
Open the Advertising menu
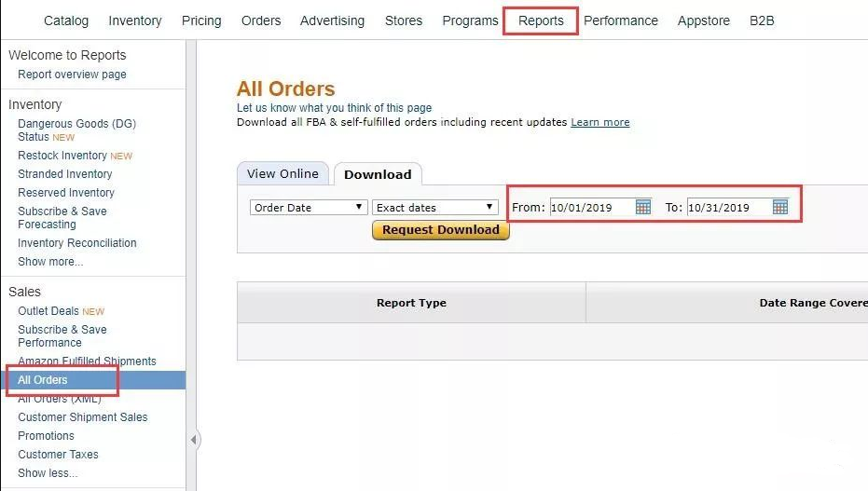(x=332, y=21)
